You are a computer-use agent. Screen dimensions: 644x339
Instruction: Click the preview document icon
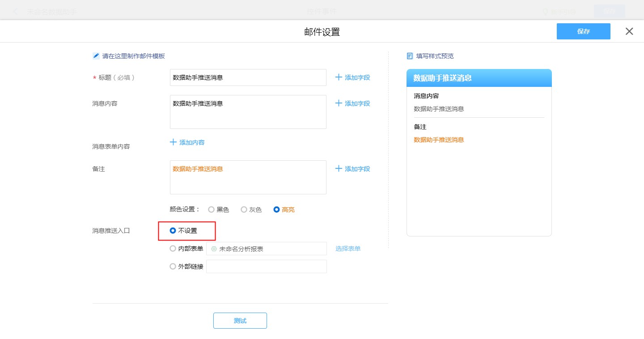pos(410,56)
